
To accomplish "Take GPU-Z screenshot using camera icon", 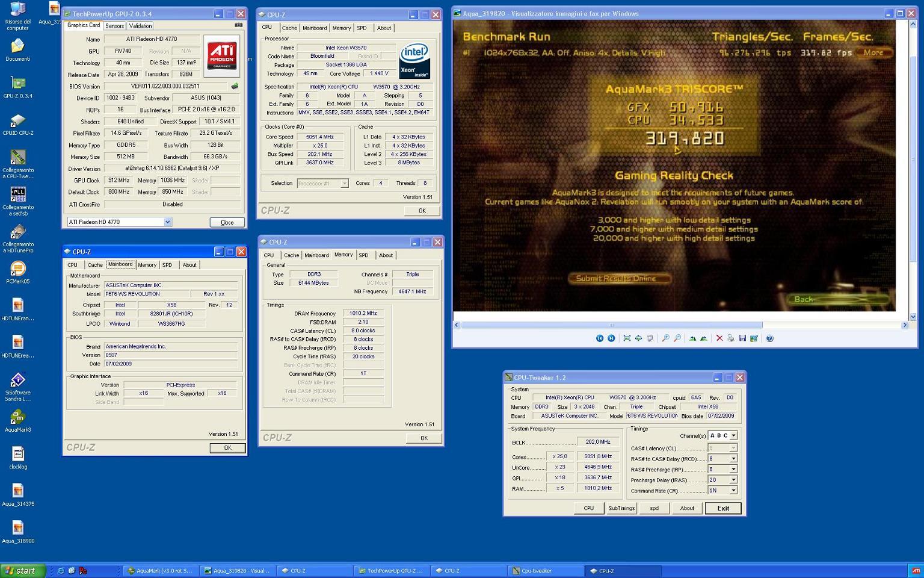I will (238, 25).
